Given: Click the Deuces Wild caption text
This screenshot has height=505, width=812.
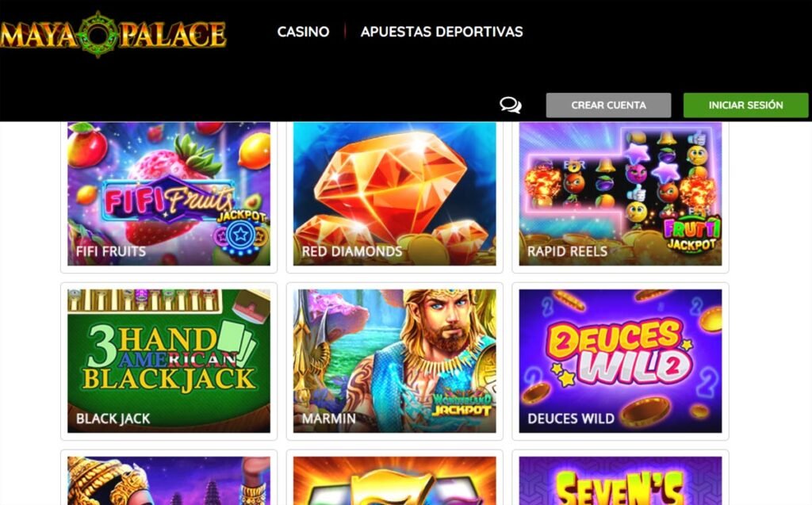Looking at the screenshot, I should click(571, 419).
